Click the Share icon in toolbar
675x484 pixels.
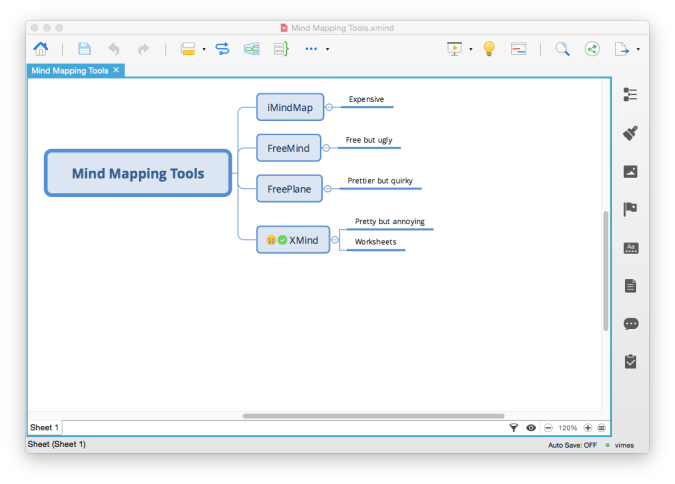pyautogui.click(x=592, y=48)
